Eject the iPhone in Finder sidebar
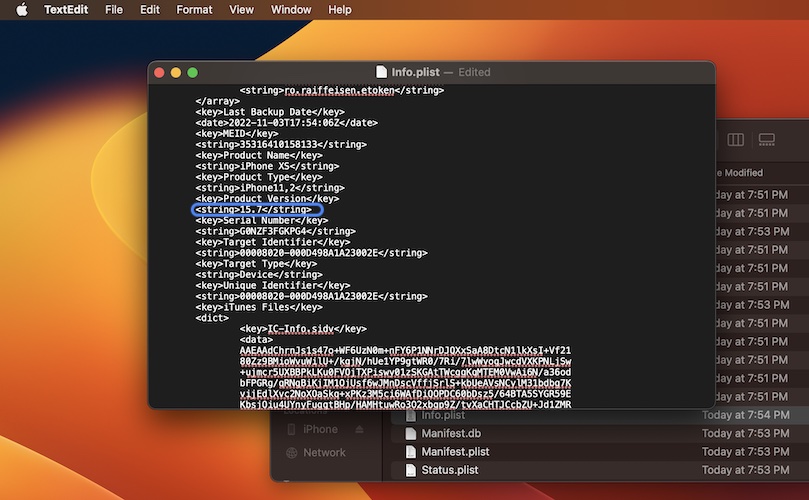Image resolution: width=809 pixels, height=500 pixels. tap(360, 429)
